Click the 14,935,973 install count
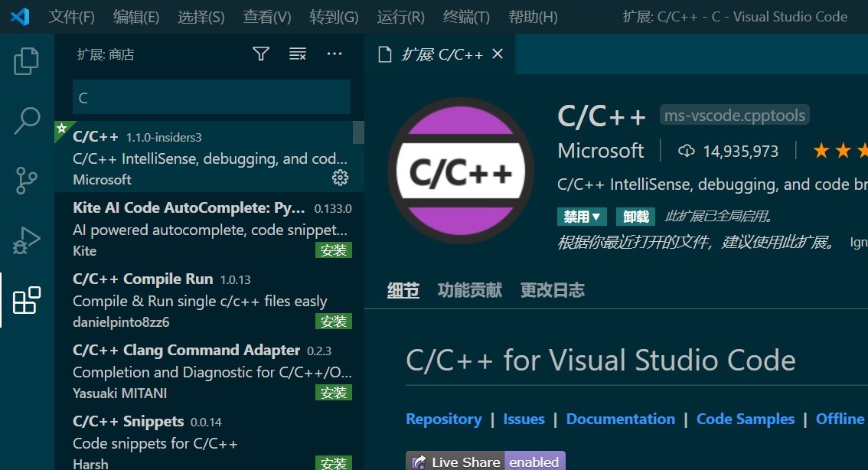 tap(741, 151)
